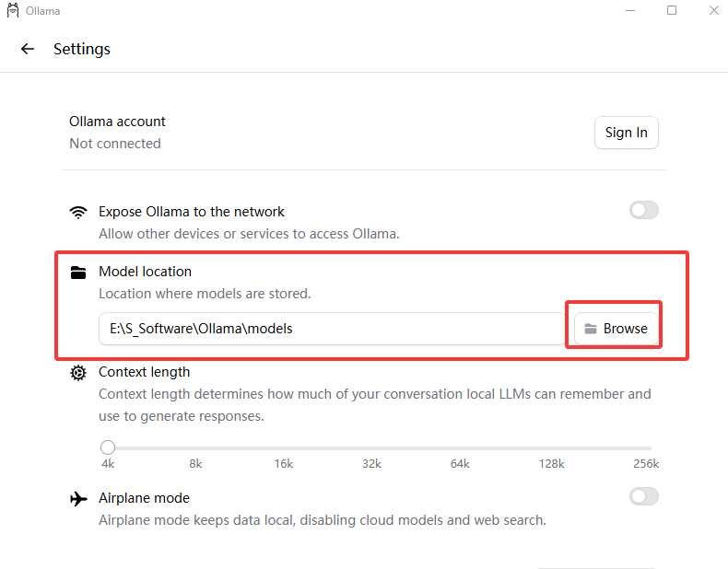Viewport: 728px width, 569px height.
Task: Click the 'Model location' heading
Action: pyautogui.click(x=145, y=272)
